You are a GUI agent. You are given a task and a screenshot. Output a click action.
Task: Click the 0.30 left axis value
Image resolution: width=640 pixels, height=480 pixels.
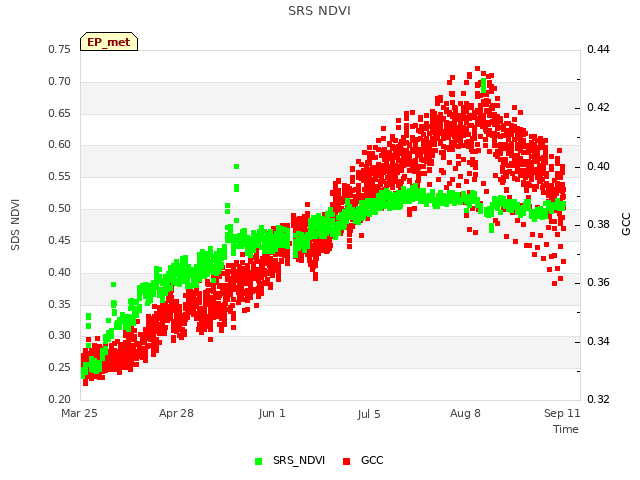60,336
